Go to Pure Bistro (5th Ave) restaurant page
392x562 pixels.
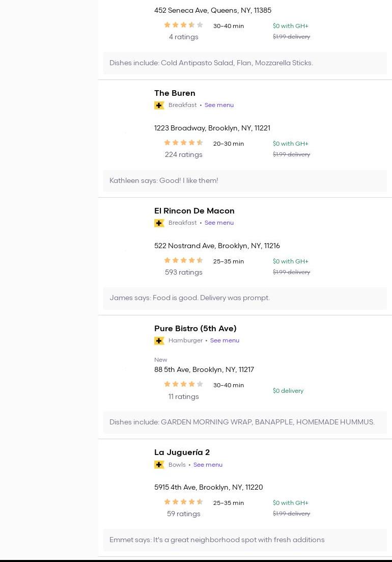[195, 329]
